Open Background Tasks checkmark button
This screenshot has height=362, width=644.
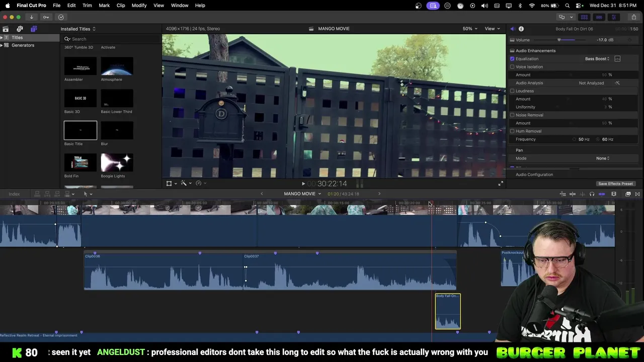point(61,17)
